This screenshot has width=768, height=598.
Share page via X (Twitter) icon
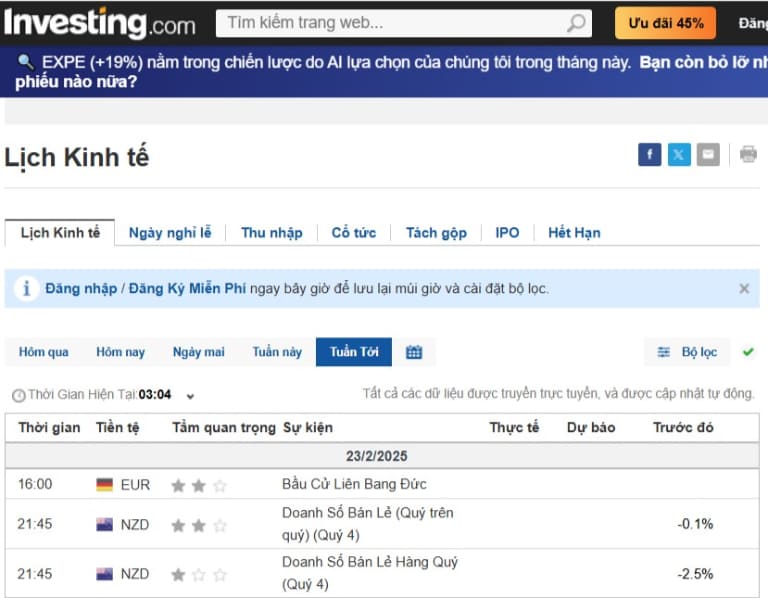pyautogui.click(x=679, y=154)
